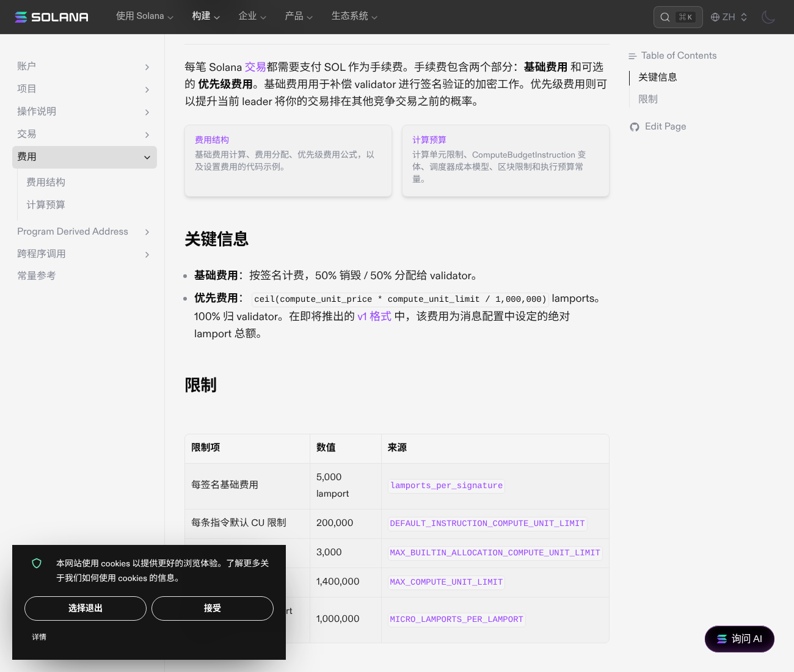Open the 构建 menu
Image resolution: width=794 pixels, height=672 pixels.
point(206,16)
